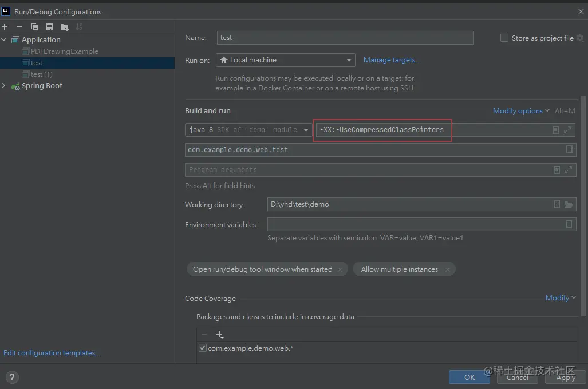Open Modify options dropdown
This screenshot has width=588, height=389.
click(x=521, y=111)
